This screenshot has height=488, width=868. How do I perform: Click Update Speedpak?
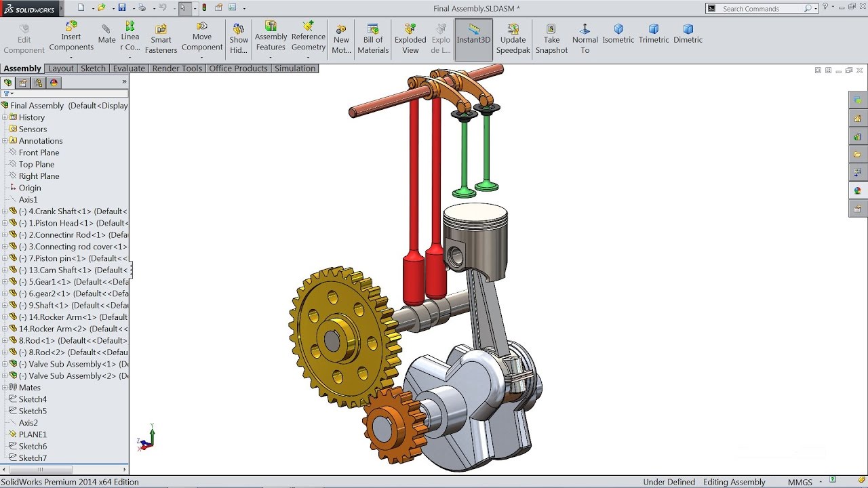(x=513, y=39)
